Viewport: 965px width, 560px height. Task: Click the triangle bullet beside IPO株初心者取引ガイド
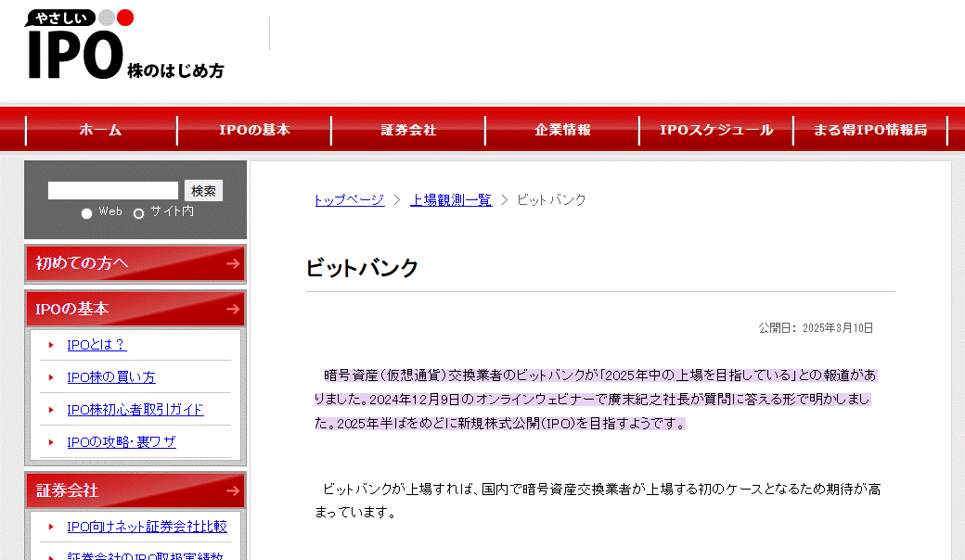pyautogui.click(x=51, y=409)
